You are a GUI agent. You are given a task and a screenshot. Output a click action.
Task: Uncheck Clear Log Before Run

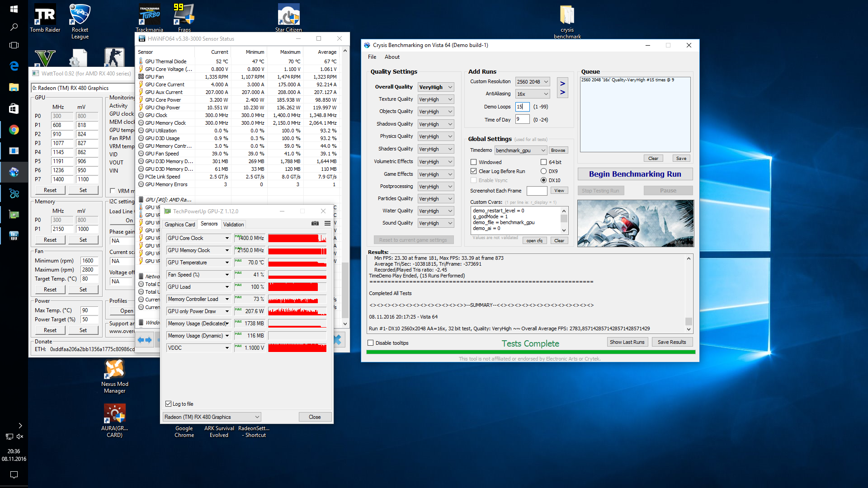473,171
